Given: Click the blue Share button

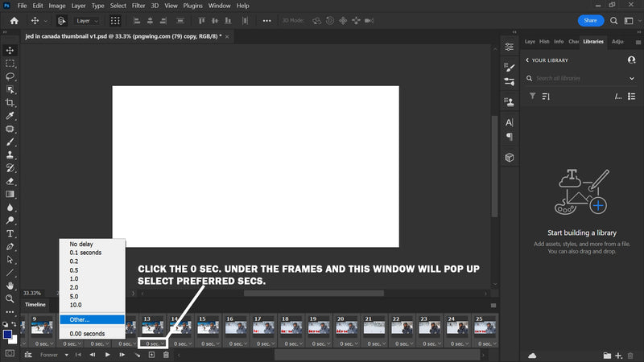Looking at the screenshot, I should pos(591,20).
